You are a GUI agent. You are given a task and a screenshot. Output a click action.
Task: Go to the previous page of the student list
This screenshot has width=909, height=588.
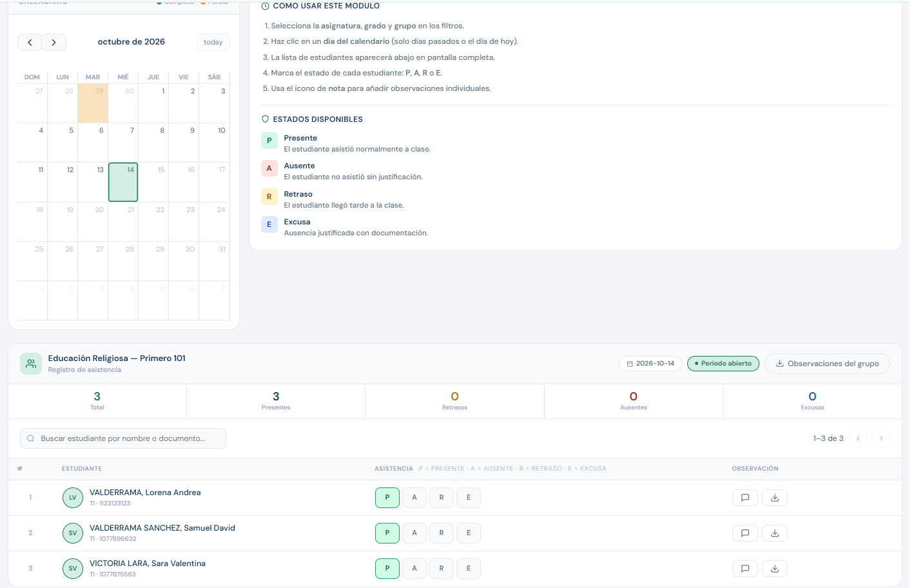pyautogui.click(x=858, y=438)
